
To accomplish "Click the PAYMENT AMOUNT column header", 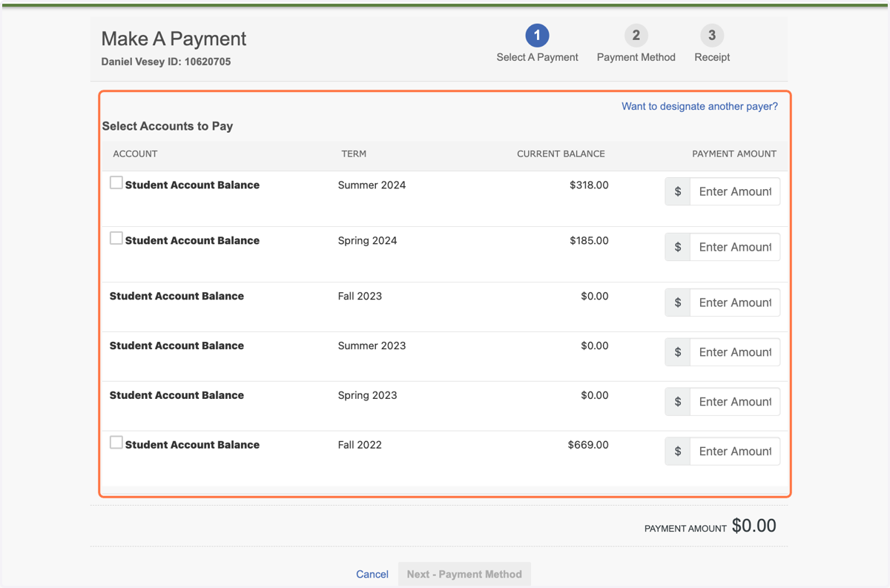I will coord(734,154).
